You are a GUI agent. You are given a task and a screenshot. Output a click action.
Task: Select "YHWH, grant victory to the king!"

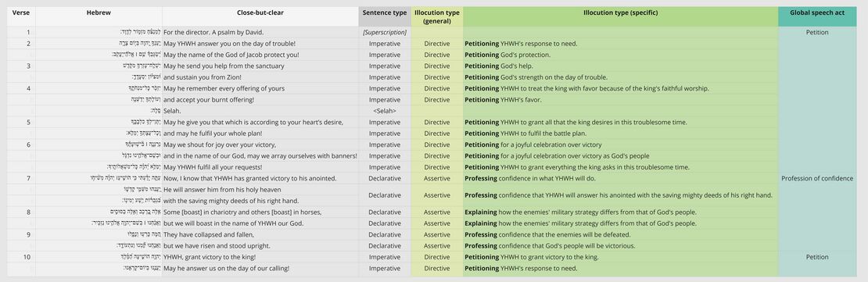point(210,257)
